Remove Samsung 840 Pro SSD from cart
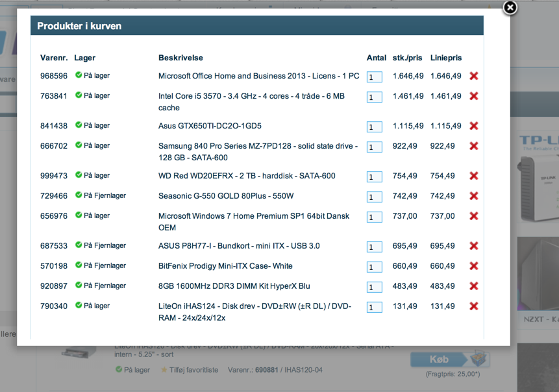Viewport: 559px width, 392px height. (x=474, y=146)
